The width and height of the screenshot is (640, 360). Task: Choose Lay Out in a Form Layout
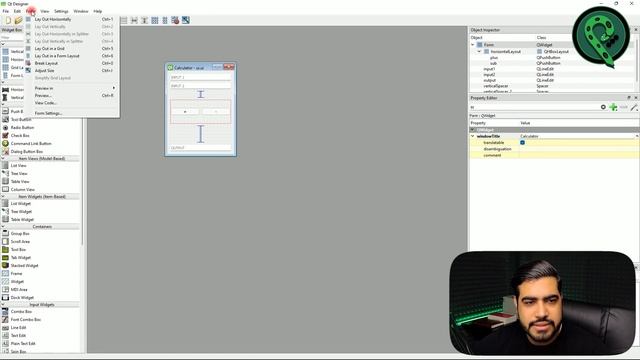click(72, 56)
